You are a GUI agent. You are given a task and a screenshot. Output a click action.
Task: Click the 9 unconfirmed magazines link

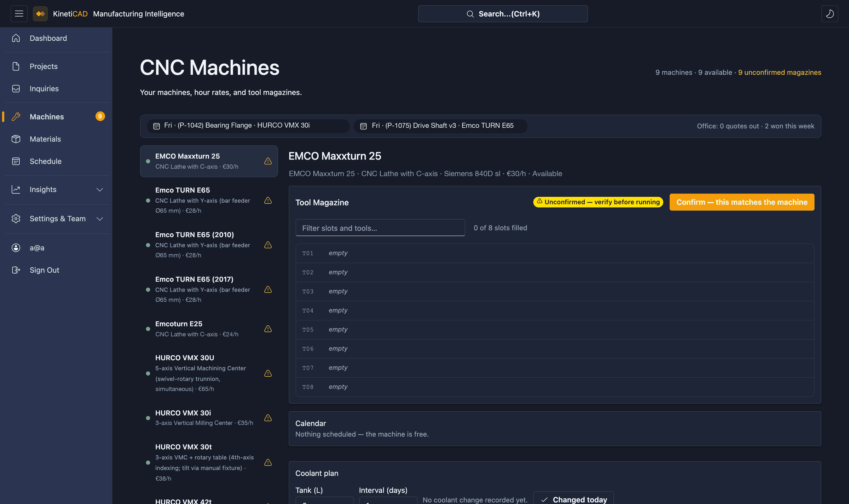[x=780, y=72]
